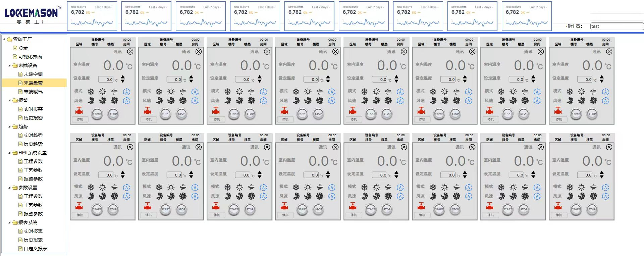Click the 设定温度 input in bottom-row seventh panel
This screenshot has width=644, height=256.
click(x=516, y=175)
